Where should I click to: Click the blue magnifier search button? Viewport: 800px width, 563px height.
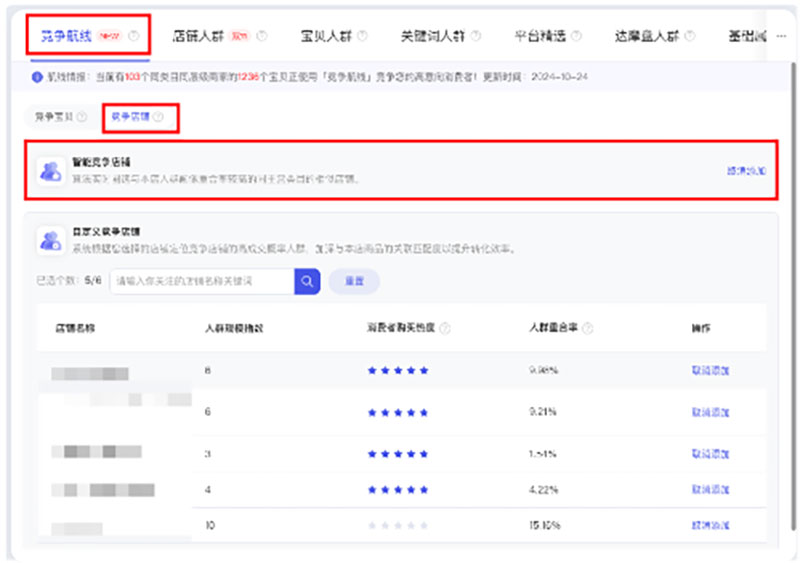coord(307,281)
